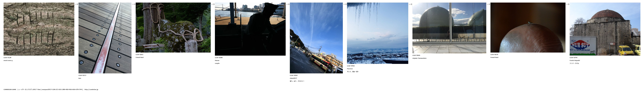644x92 pixels.
Task: Click the LEAF 0128 label
Action: (x=7, y=57)
